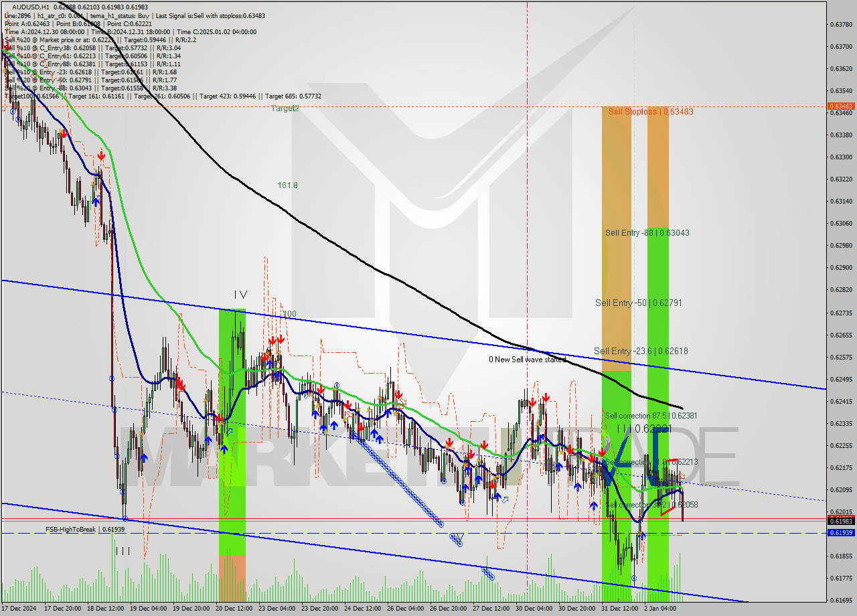Click the '2 Jan 04:00' time axis label
Viewport: 857px width, 616px height.
[661, 609]
